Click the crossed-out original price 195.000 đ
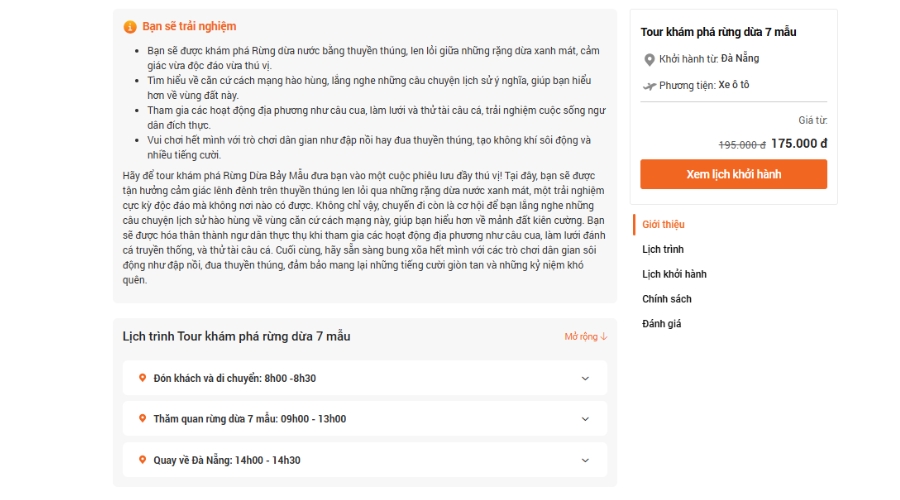 point(742,144)
